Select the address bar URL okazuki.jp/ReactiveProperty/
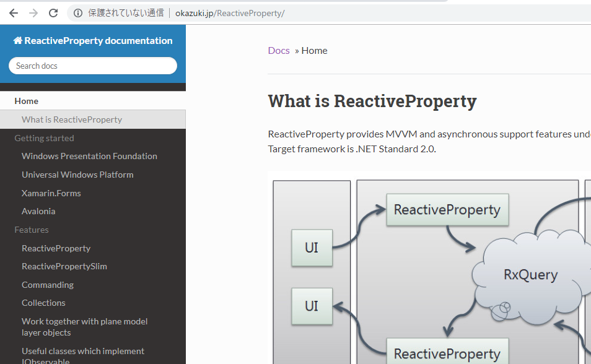Screen dimensions: 591x364 230,13
